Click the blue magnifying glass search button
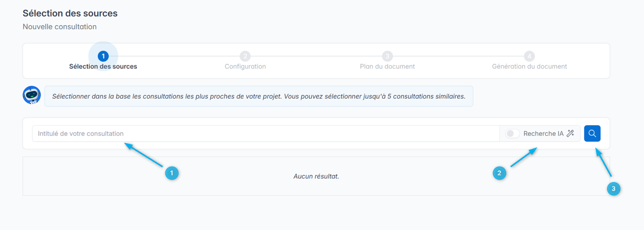 pos(592,134)
